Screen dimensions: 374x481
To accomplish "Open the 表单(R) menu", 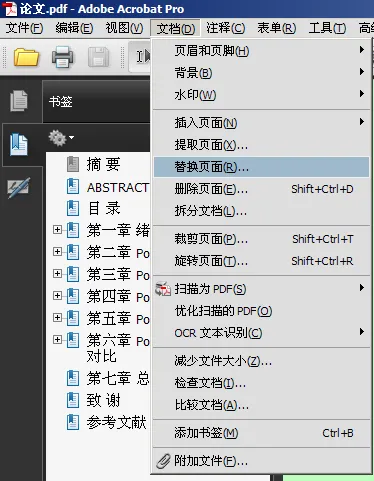I will (x=277, y=28).
